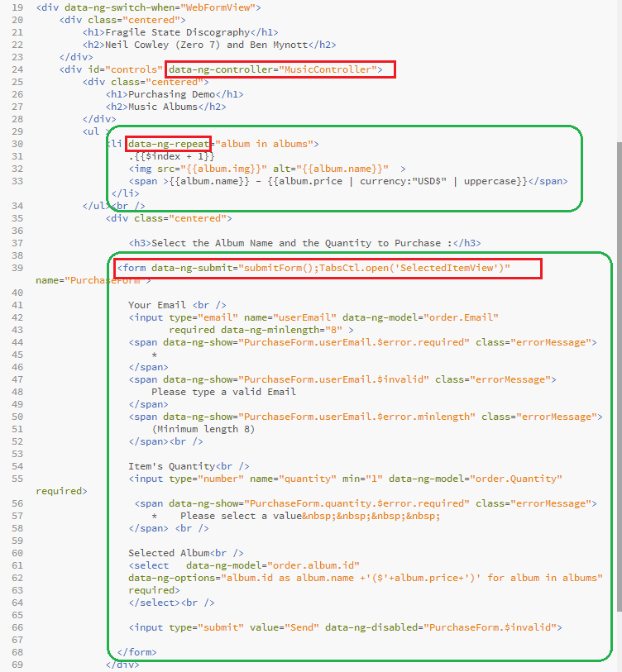Click the '{{$index + 1}}' expression
622x672 pixels.
(175, 156)
